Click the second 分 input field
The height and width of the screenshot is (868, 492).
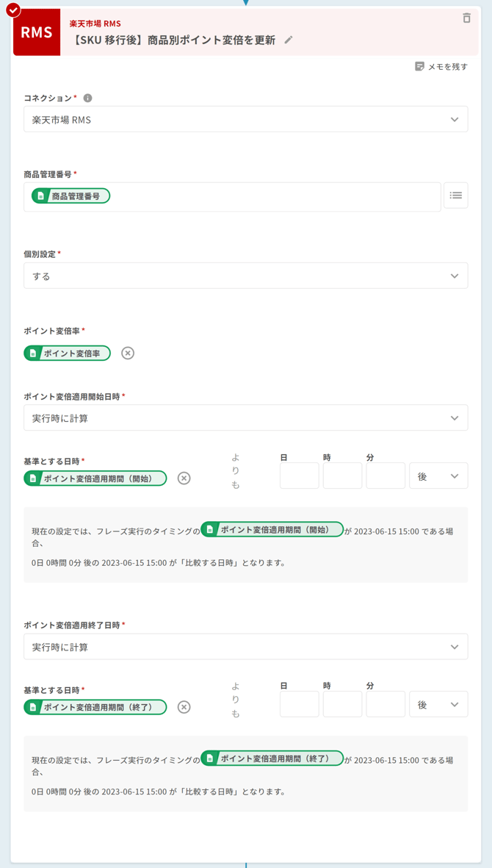pyautogui.click(x=384, y=704)
